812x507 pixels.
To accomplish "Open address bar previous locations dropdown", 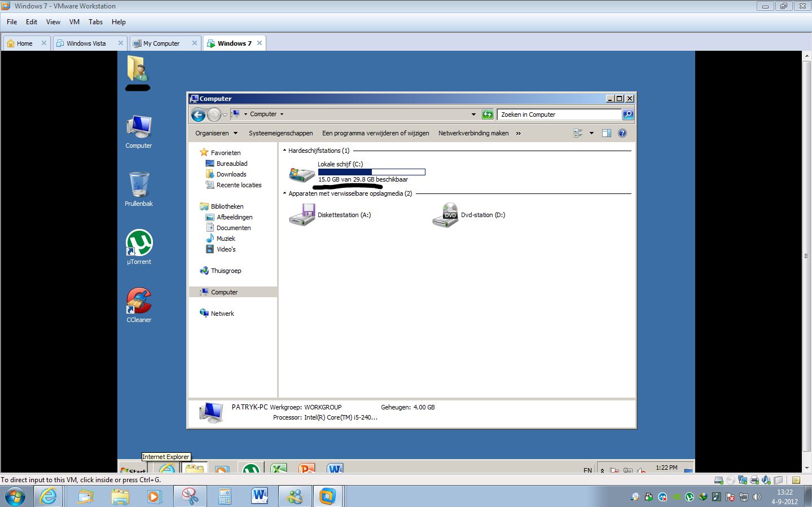I will 473,114.
